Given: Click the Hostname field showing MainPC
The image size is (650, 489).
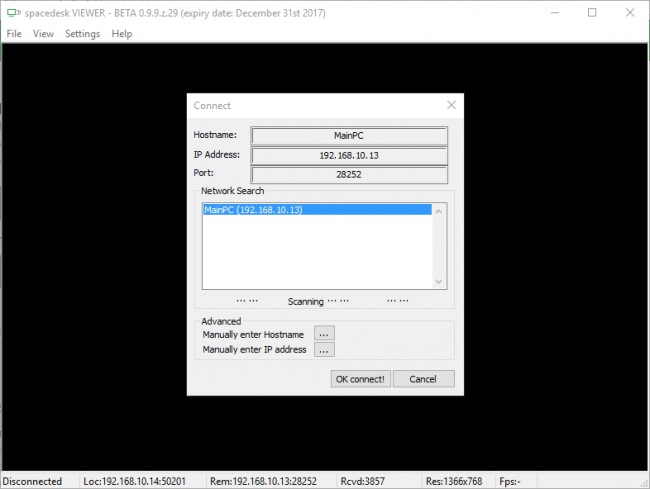Looking at the screenshot, I should click(349, 136).
